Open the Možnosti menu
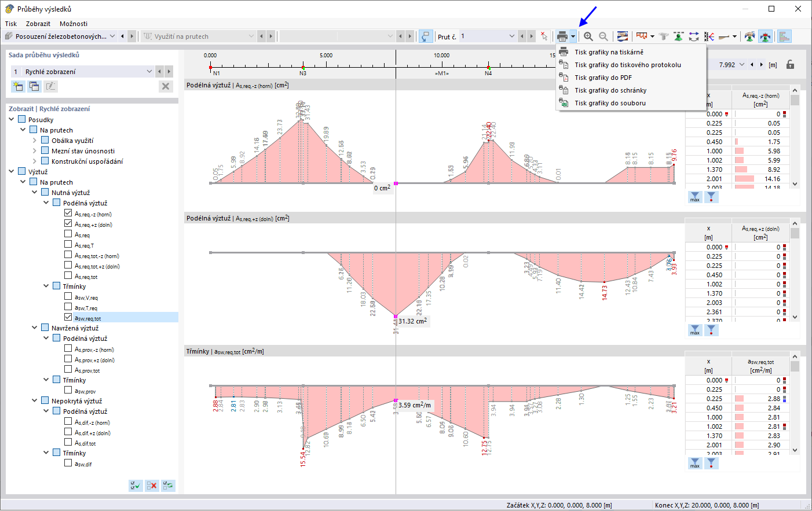The image size is (812, 511). tap(74, 24)
